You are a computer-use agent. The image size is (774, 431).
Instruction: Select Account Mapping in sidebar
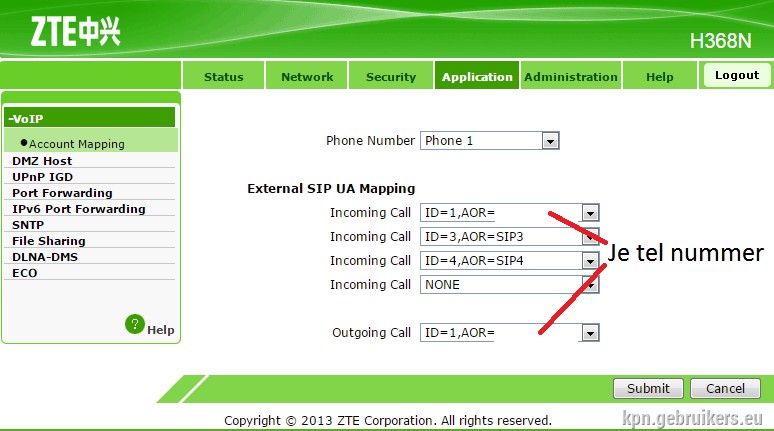[77, 144]
